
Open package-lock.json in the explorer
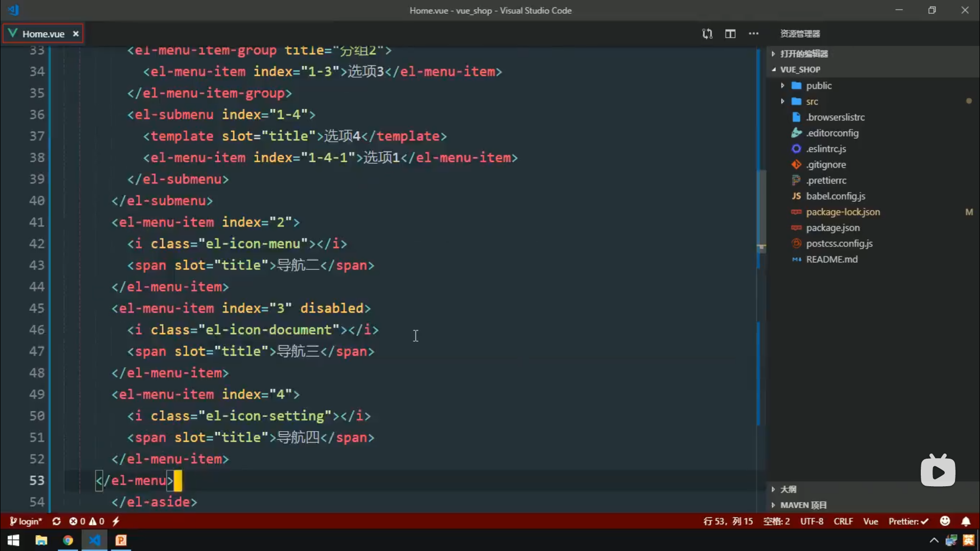(843, 212)
